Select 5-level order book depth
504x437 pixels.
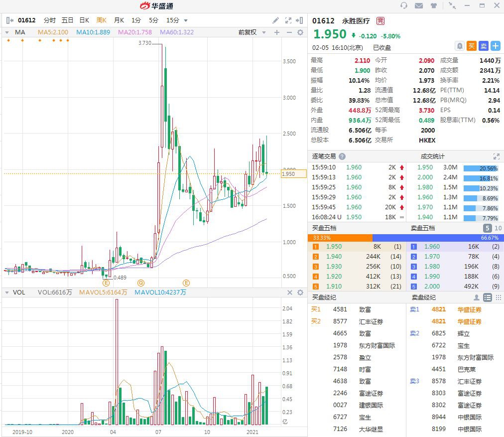click(x=487, y=228)
